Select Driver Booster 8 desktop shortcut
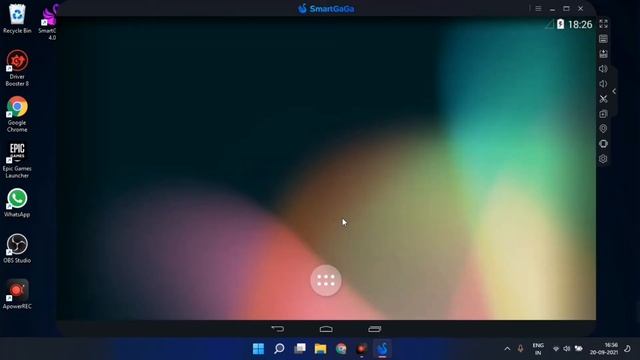This screenshot has height=360, width=640. [x=17, y=68]
